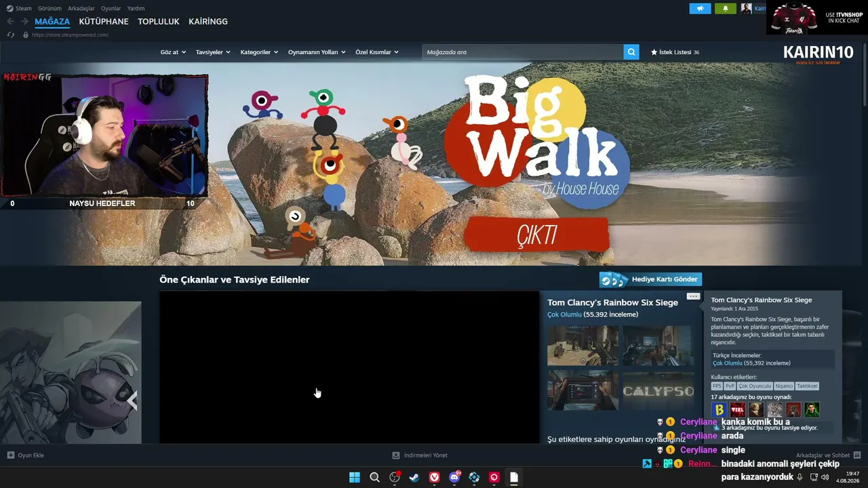The image size is (868, 488).
Task: Select the Çok Oyunculu user tag
Action: tap(755, 386)
